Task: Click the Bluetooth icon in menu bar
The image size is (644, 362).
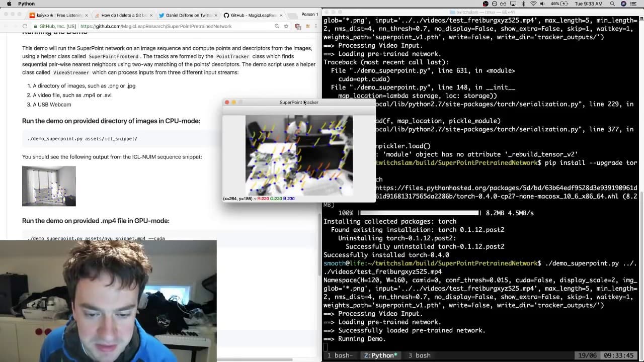Action: (522, 4)
